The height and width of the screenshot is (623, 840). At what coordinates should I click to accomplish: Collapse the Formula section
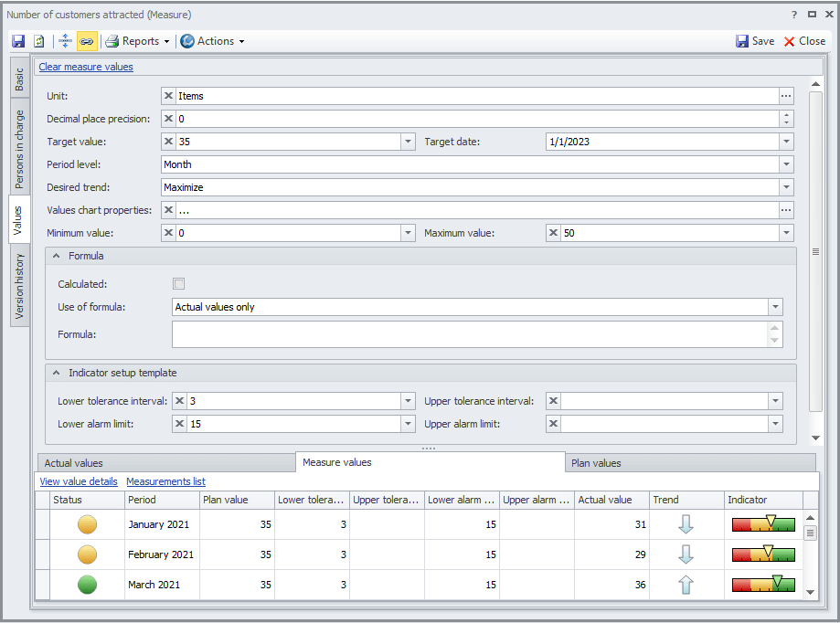pos(57,256)
